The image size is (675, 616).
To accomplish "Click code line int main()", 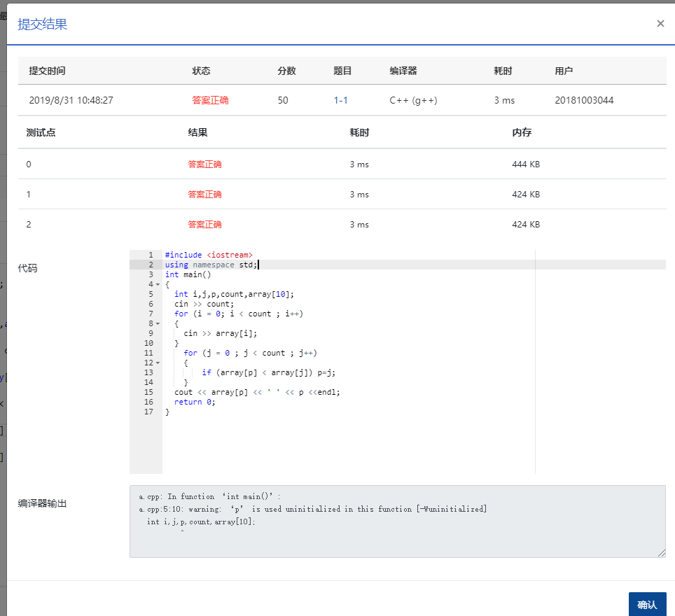I will (188, 274).
